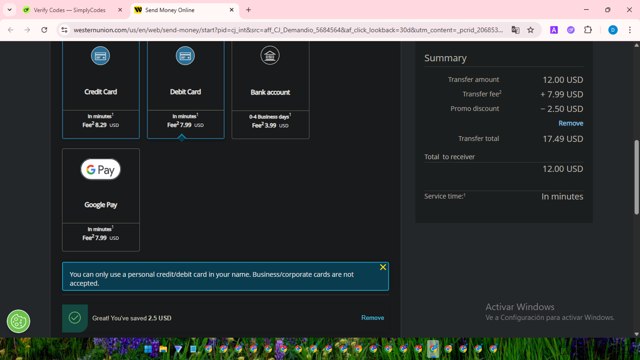Click the "You've saved 2.5 USD" message
Image resolution: width=640 pixels, height=360 pixels.
(131, 318)
